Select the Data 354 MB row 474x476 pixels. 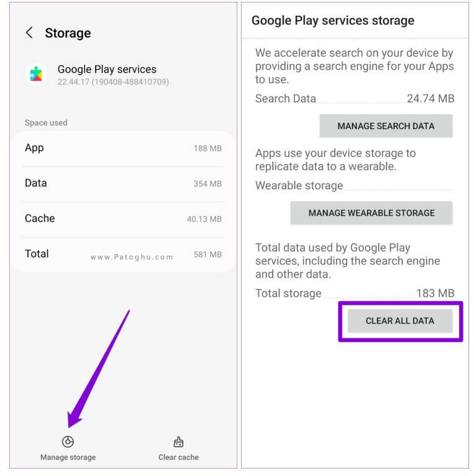(123, 183)
